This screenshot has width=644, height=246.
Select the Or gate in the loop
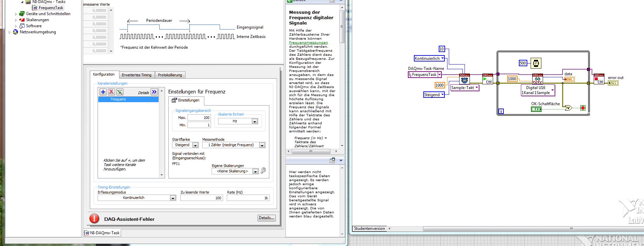pos(568,108)
